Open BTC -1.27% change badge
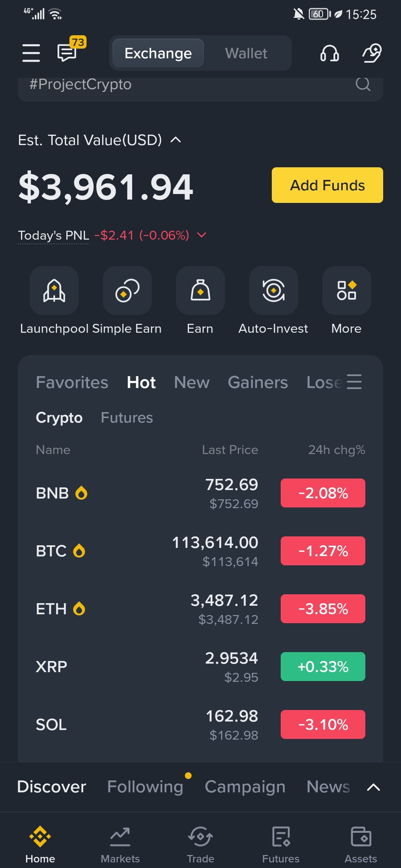This screenshot has width=401, height=868. click(x=323, y=551)
